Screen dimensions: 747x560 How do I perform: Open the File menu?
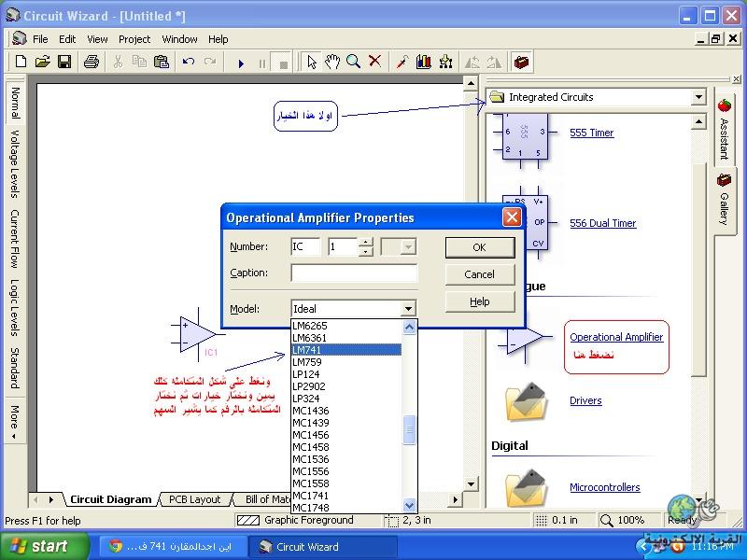click(x=40, y=39)
